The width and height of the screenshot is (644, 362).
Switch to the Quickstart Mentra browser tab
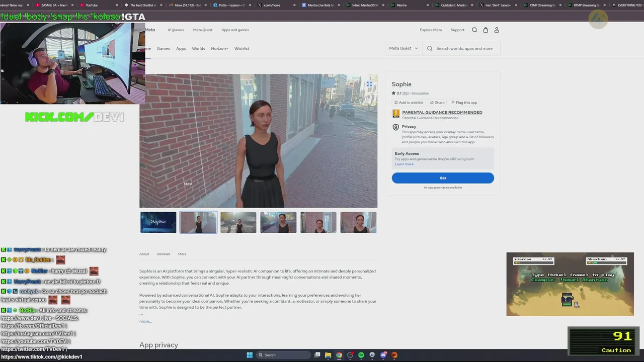click(453, 5)
